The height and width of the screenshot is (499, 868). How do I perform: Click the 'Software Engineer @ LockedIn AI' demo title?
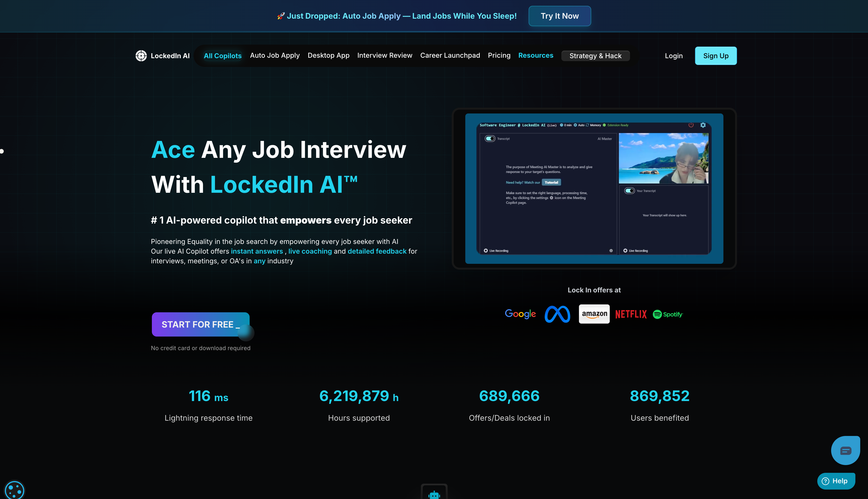513,125
